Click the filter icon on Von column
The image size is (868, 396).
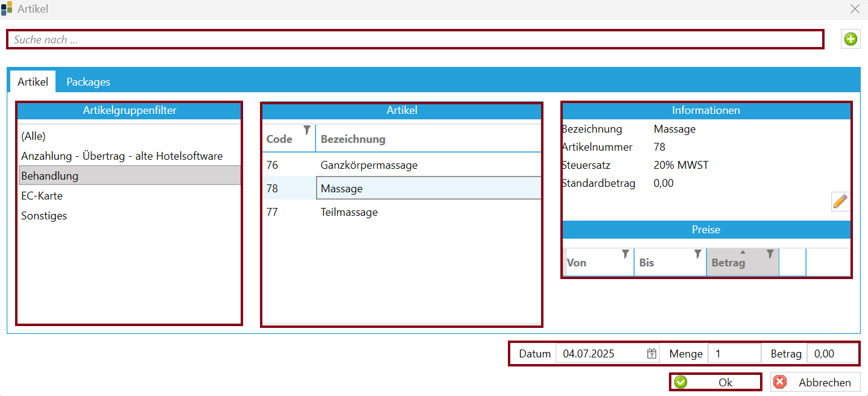pyautogui.click(x=626, y=254)
